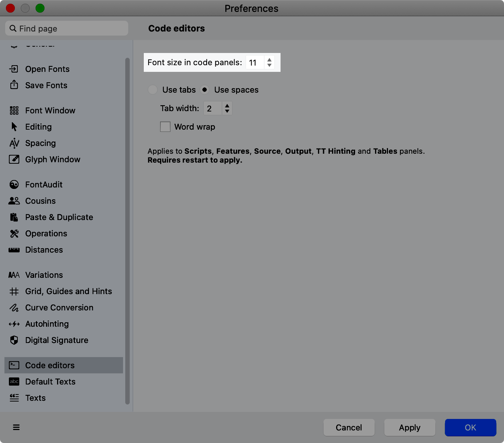This screenshot has width=504, height=443.
Task: Click the Digital Signature shield icon
Action: tap(14, 340)
